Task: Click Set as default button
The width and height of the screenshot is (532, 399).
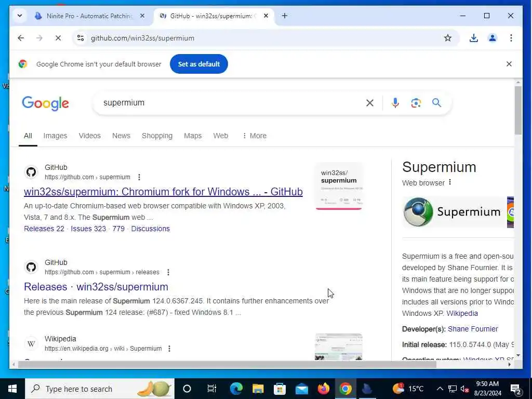Action: [x=199, y=64]
